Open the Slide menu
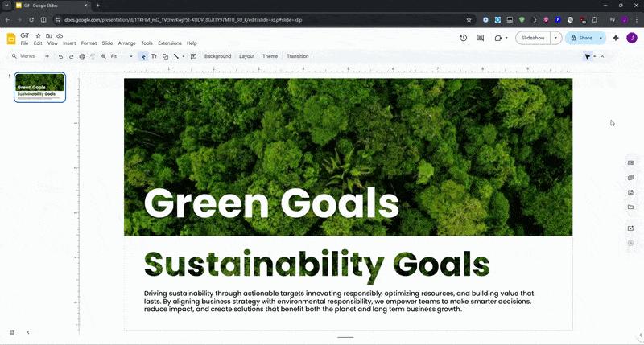This screenshot has width=644, height=345. pos(107,43)
